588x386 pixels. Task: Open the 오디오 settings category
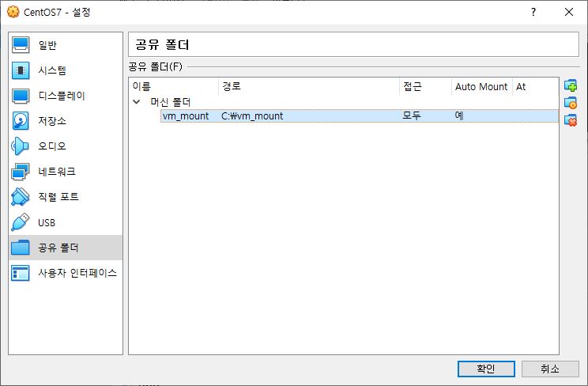(x=66, y=146)
